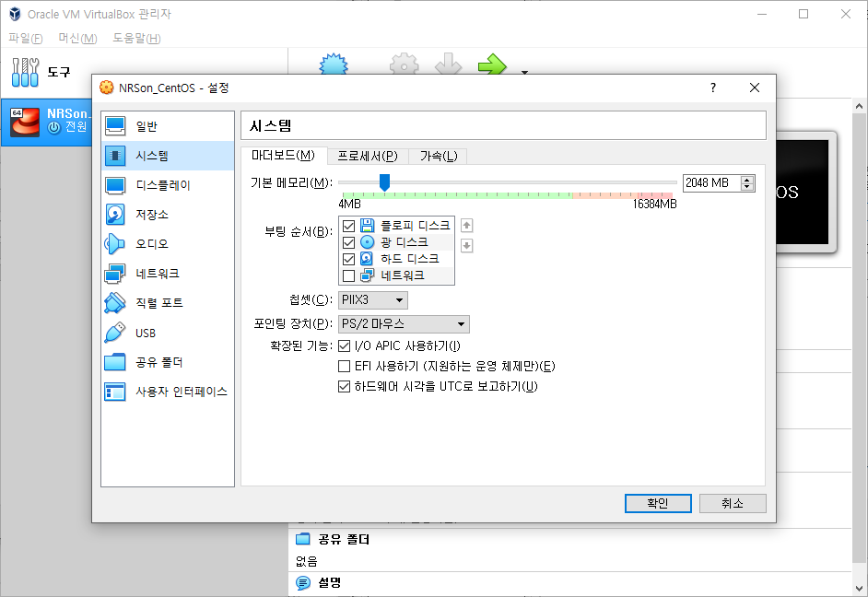Open the 네트워크 settings category in sidebar
The image size is (868, 597).
pos(168,274)
